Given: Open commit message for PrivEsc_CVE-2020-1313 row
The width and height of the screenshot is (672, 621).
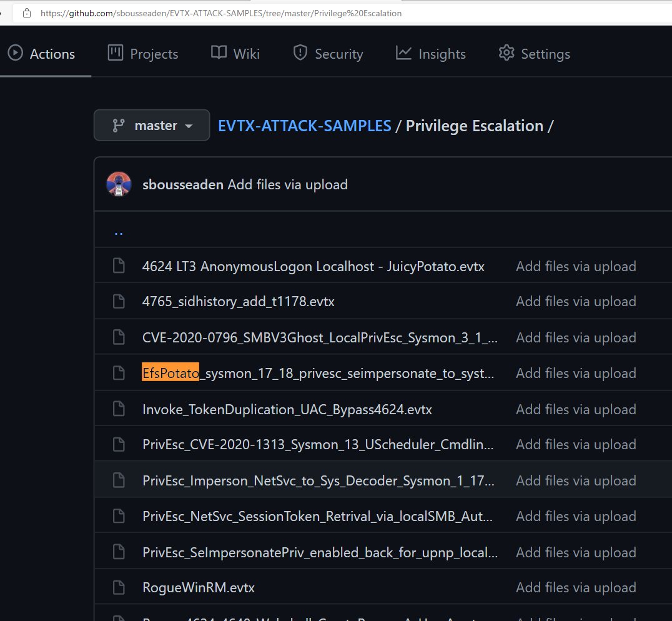Looking at the screenshot, I should coord(576,444).
